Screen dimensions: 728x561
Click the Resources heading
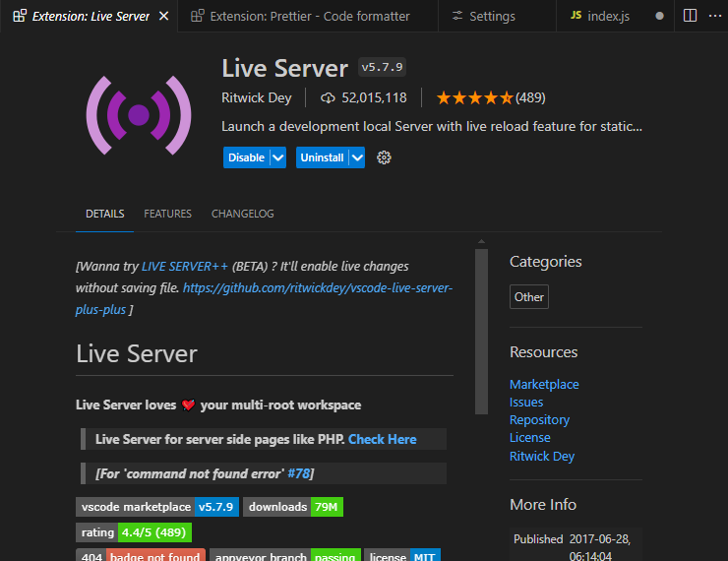point(544,352)
